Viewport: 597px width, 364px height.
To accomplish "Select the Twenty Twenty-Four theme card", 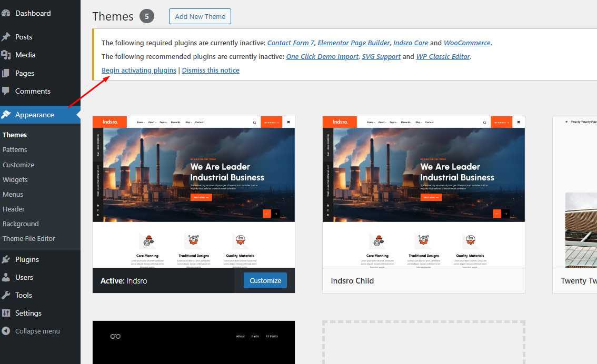I will point(574,205).
